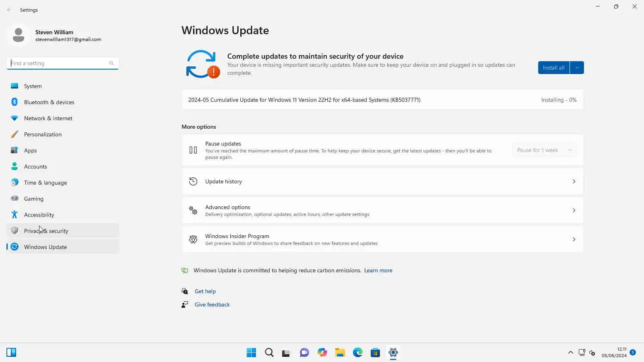This screenshot has width=644, height=362.
Task: Open Network & internet settings
Action: [63, 118]
